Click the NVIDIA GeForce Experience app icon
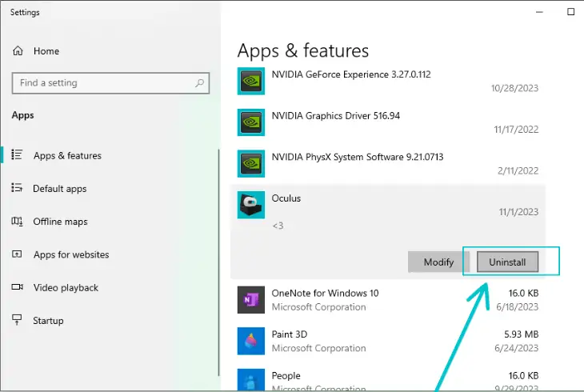Screen dimensions: 584x392 coord(251,82)
